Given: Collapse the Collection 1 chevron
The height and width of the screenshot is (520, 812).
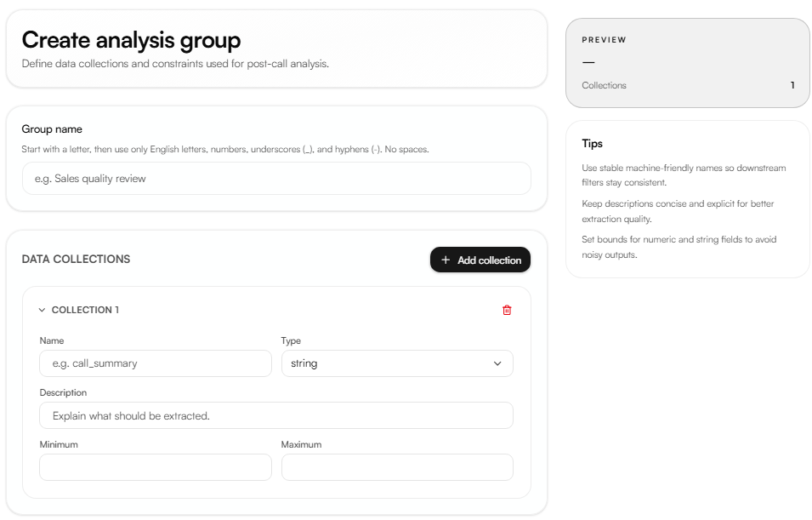Looking at the screenshot, I should [42, 310].
